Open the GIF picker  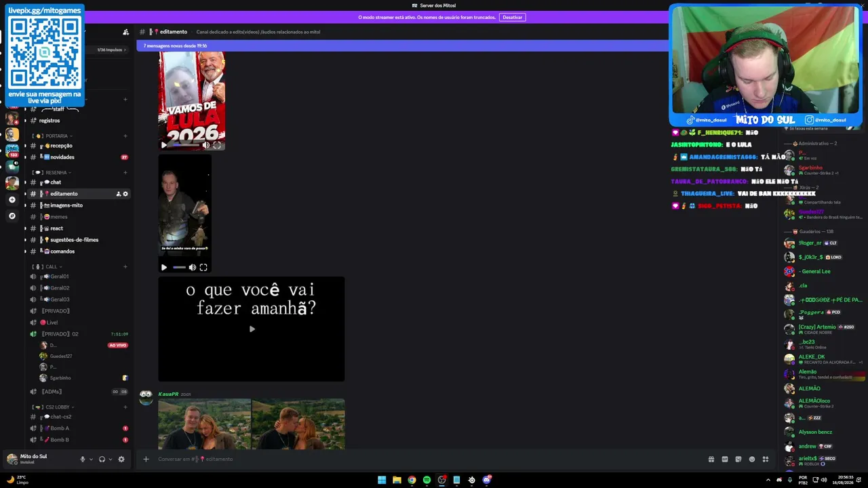click(x=725, y=459)
